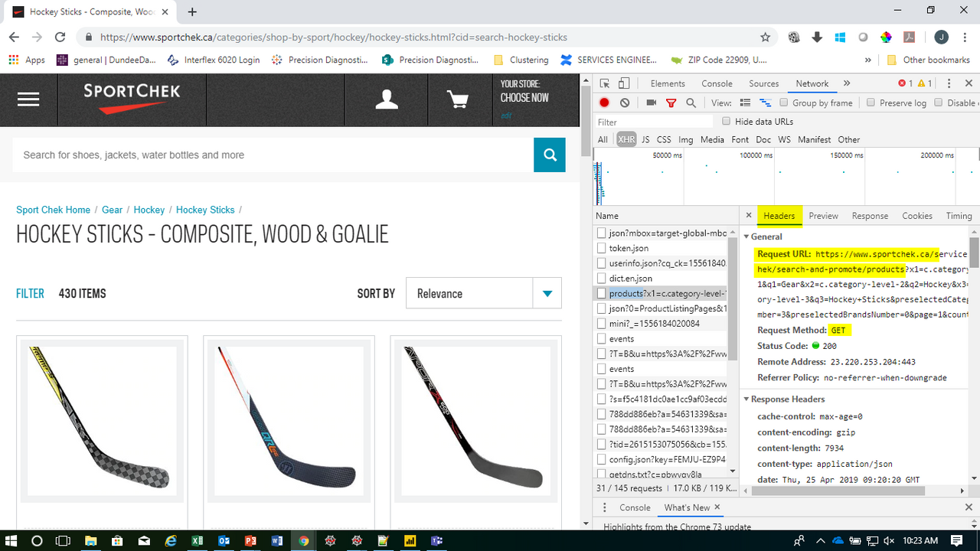Click the red error count badge
Screen dimensions: 980x551
tap(906, 83)
